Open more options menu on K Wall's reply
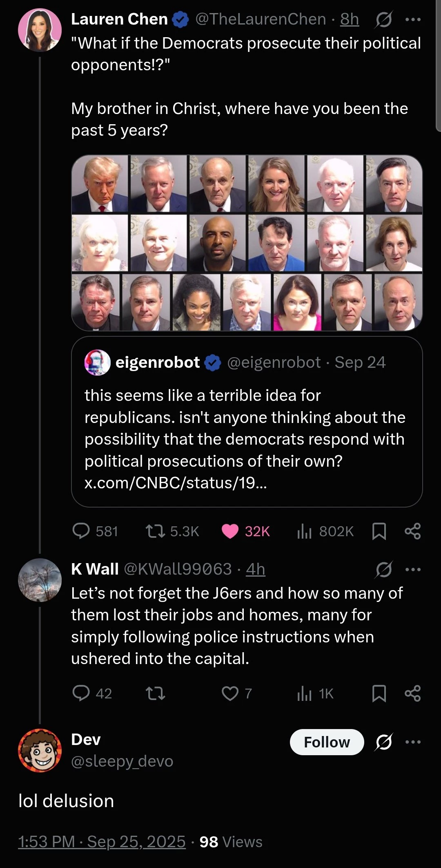Image resolution: width=441 pixels, height=868 pixels. tap(413, 569)
